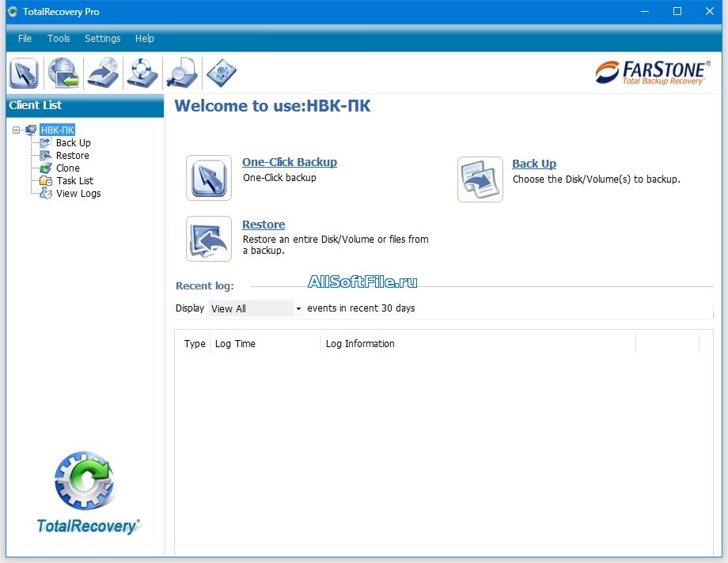Click the lifebuoy rescue toolbar icon
The image size is (728, 563).
tap(143, 74)
